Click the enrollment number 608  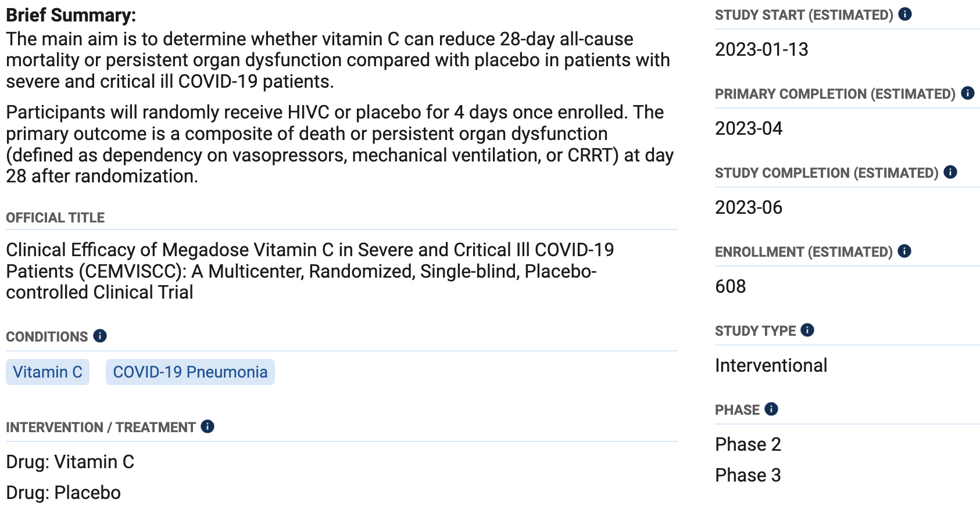tap(731, 286)
